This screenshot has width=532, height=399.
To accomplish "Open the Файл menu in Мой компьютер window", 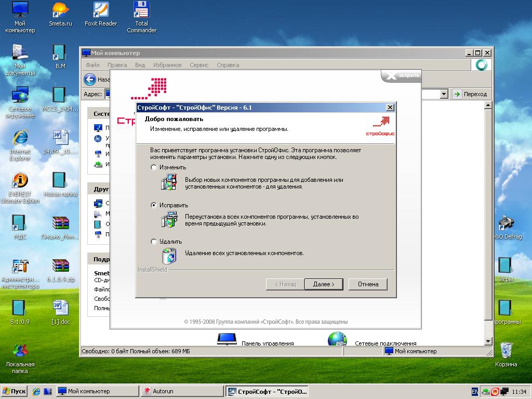I will coord(92,65).
